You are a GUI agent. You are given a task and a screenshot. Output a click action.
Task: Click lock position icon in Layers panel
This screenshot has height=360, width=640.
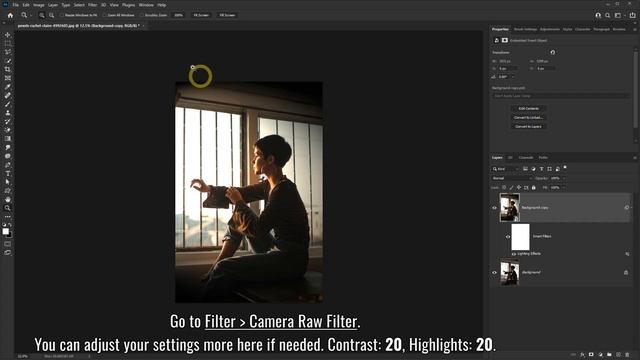click(x=519, y=187)
